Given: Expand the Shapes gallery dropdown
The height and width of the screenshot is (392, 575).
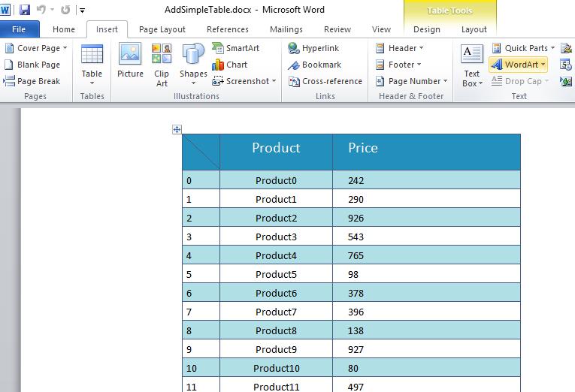Looking at the screenshot, I should (x=193, y=65).
